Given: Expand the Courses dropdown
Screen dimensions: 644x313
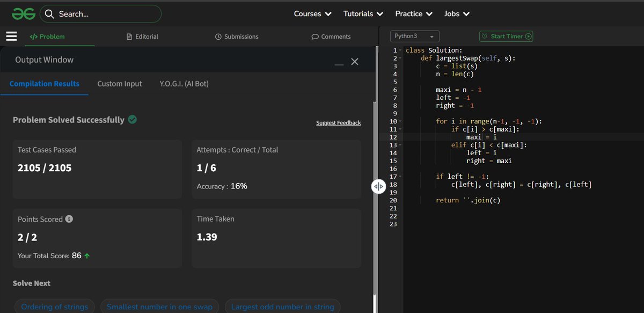Looking at the screenshot, I should pyautogui.click(x=312, y=14).
